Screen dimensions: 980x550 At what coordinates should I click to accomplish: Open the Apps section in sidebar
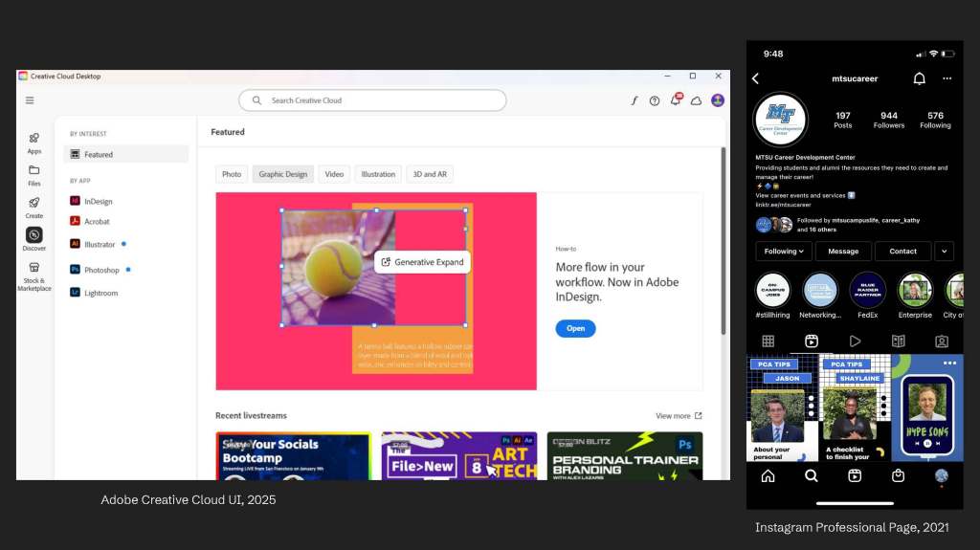(34, 143)
